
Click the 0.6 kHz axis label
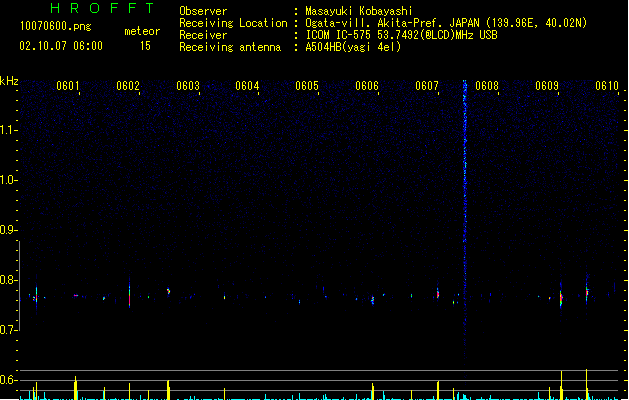click(9, 380)
